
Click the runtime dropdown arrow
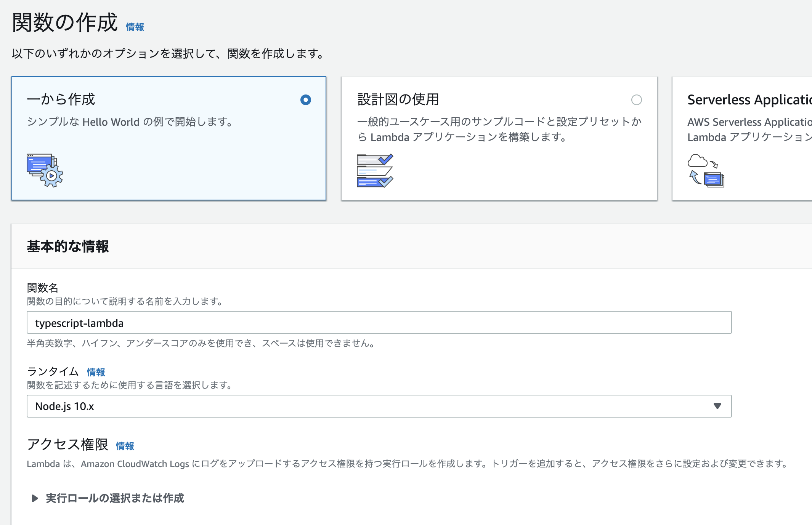[x=717, y=406]
